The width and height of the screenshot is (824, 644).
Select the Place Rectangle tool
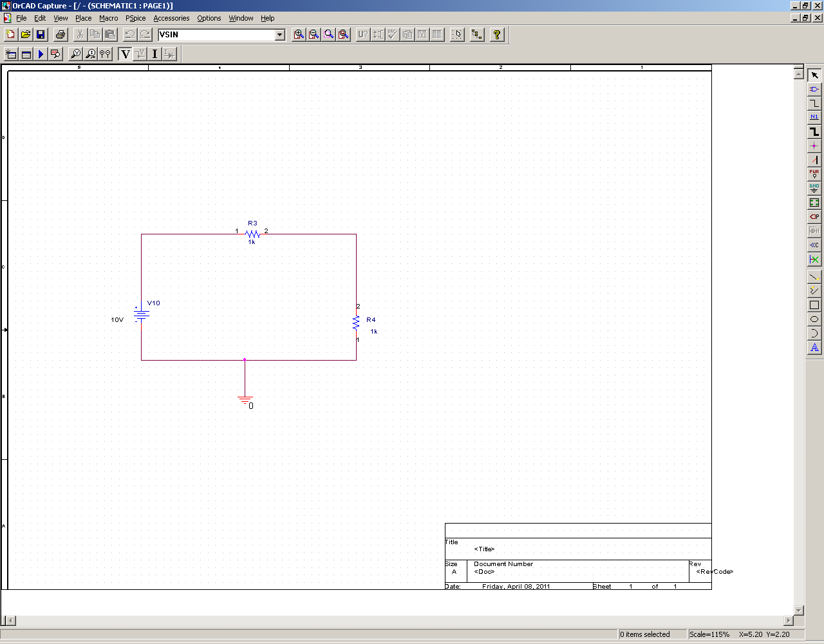tap(814, 305)
